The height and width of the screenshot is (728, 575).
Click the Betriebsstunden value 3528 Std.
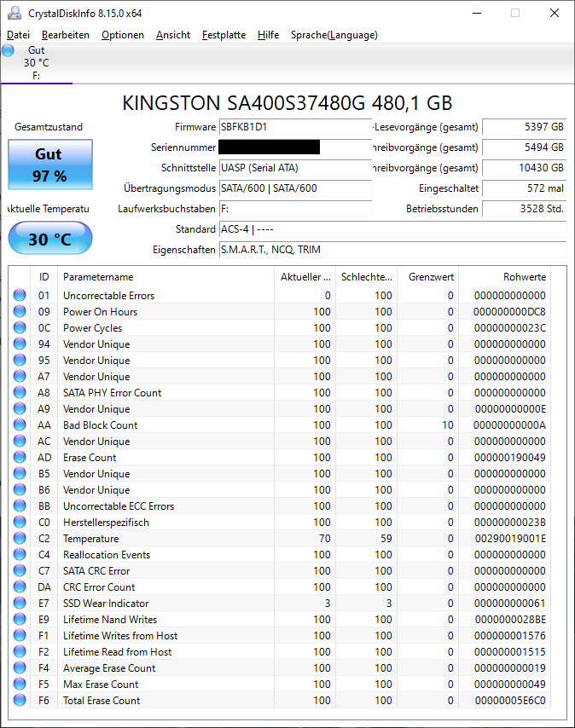coord(524,209)
